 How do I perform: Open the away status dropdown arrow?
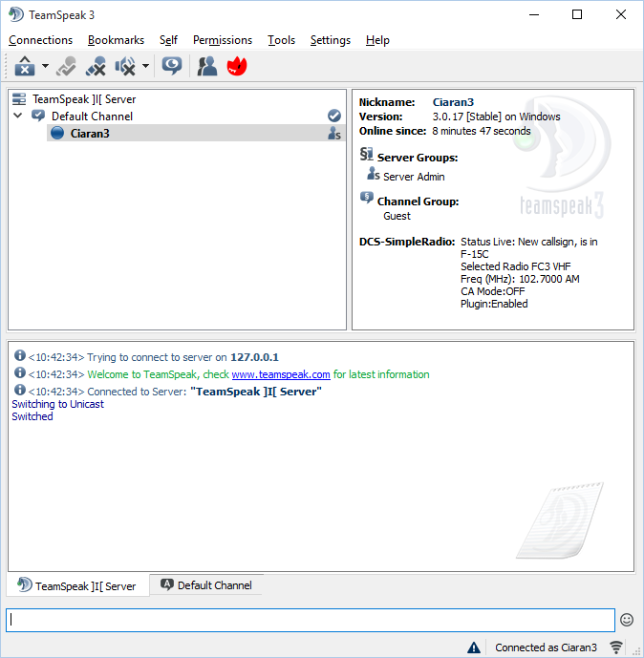click(x=45, y=66)
